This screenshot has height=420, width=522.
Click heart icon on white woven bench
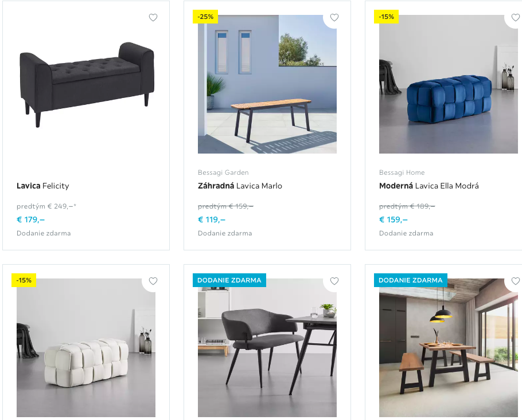(x=153, y=281)
